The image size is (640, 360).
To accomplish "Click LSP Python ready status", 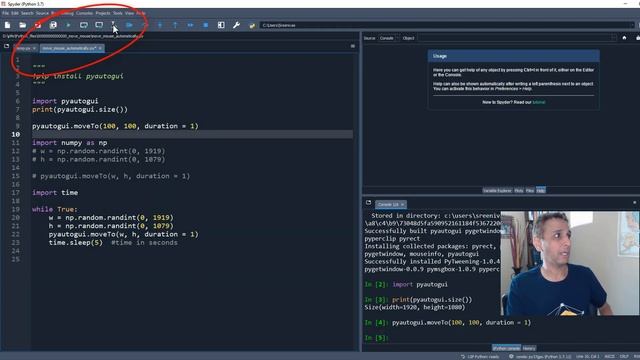I will click(480, 356).
